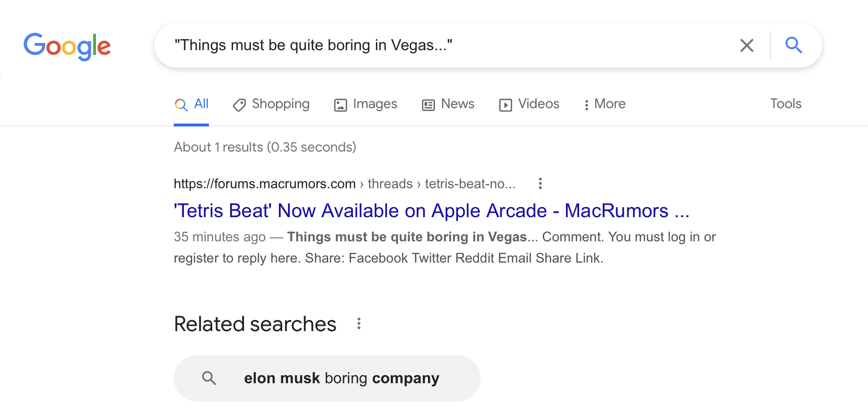The image size is (868, 417).
Task: Click the multicolor search icon beside All
Action: (x=181, y=105)
